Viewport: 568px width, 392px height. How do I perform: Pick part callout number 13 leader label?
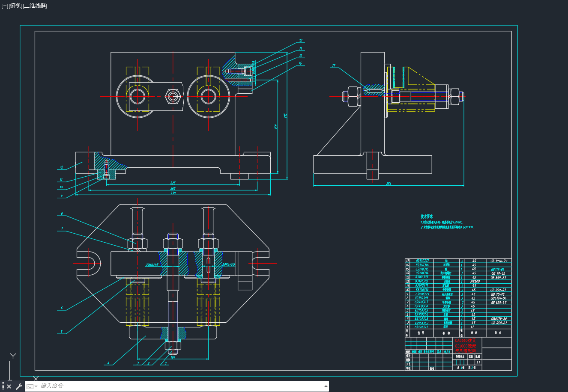click(x=301, y=41)
